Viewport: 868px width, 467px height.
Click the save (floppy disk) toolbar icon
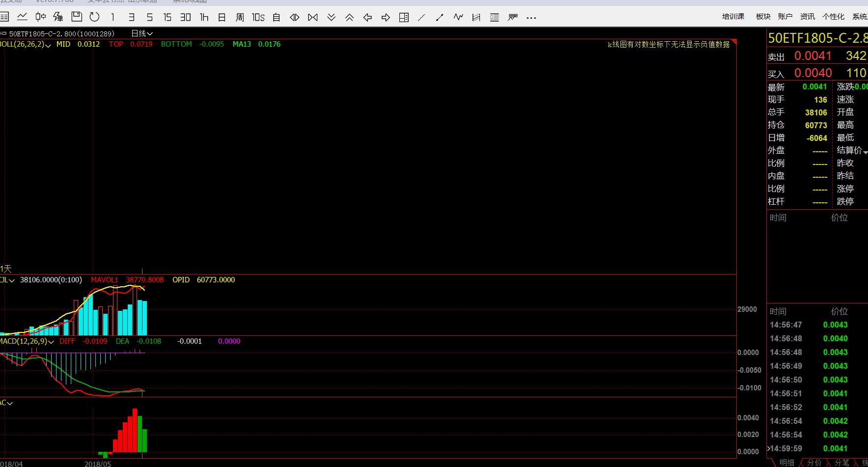[x=77, y=17]
